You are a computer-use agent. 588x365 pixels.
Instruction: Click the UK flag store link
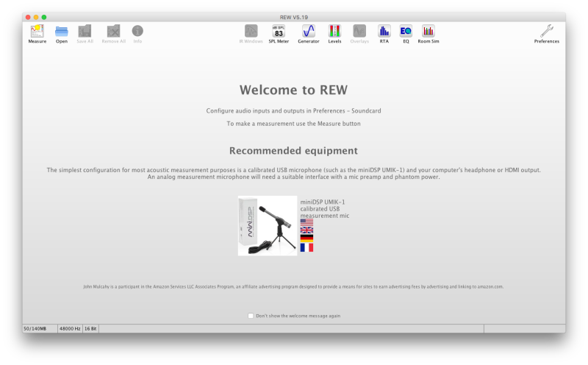click(x=306, y=230)
